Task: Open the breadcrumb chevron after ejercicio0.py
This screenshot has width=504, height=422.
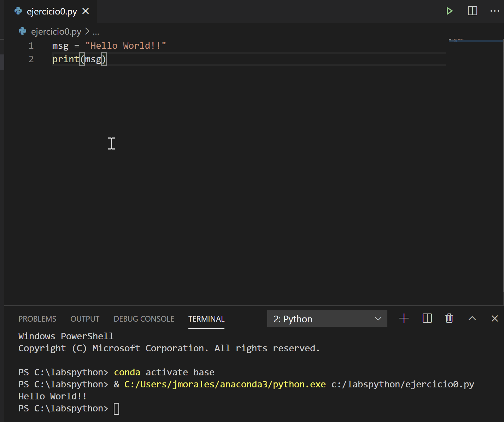Action: pyautogui.click(x=87, y=31)
